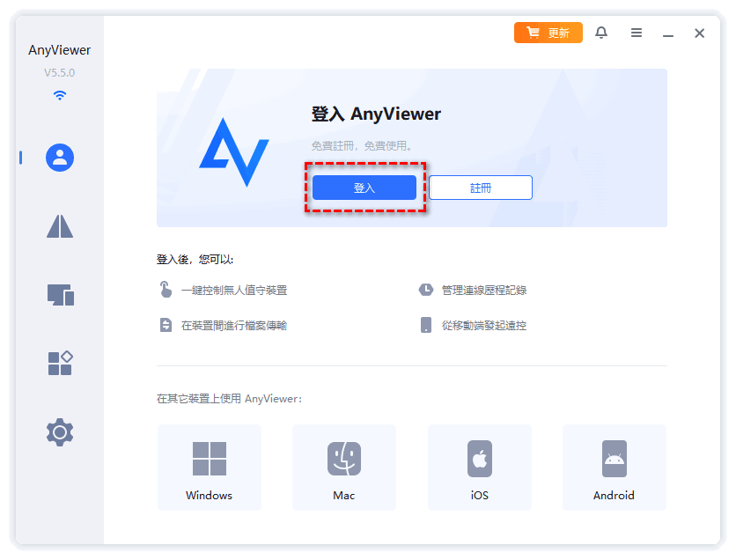Click the text 一鍵控制無人值守裝置
Image resolution: width=736 pixels, height=560 pixels.
(x=234, y=290)
